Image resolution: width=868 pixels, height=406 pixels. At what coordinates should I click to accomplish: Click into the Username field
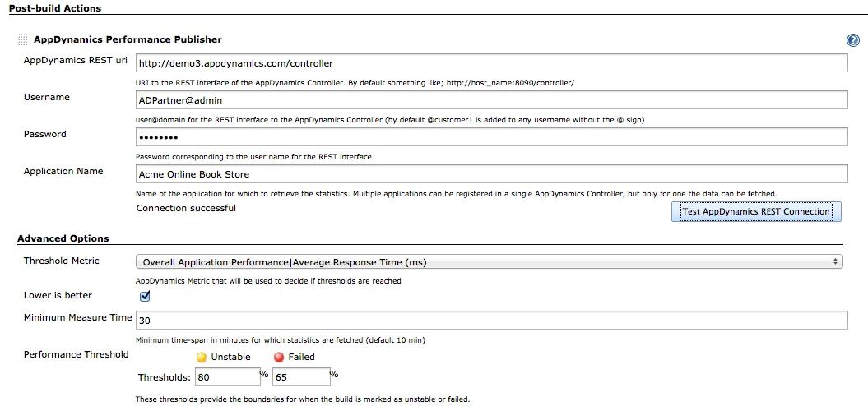pos(491,100)
